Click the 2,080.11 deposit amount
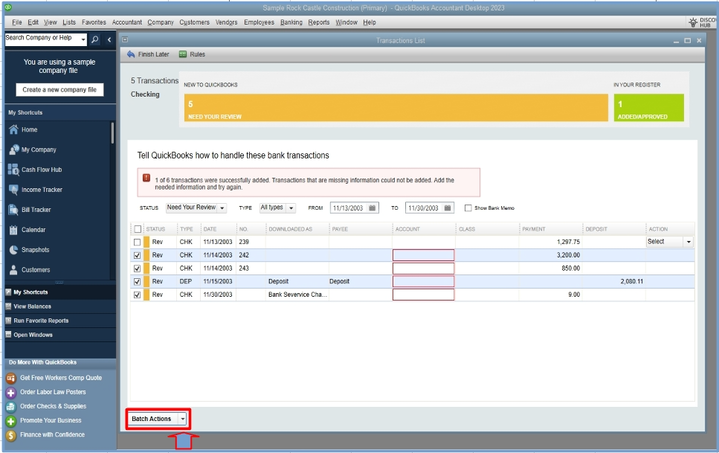 click(632, 282)
